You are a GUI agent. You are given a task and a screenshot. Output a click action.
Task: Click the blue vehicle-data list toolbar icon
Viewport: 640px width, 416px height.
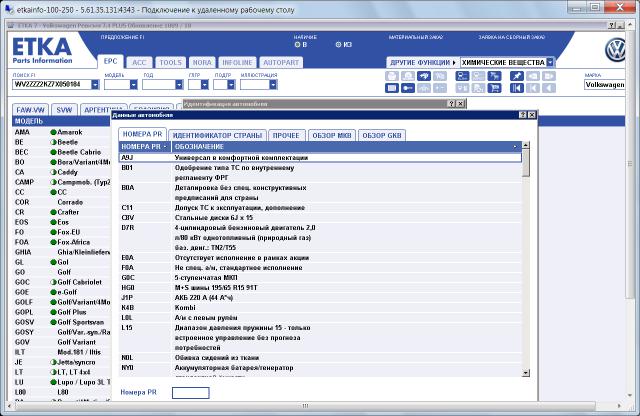pyautogui.click(x=462, y=76)
